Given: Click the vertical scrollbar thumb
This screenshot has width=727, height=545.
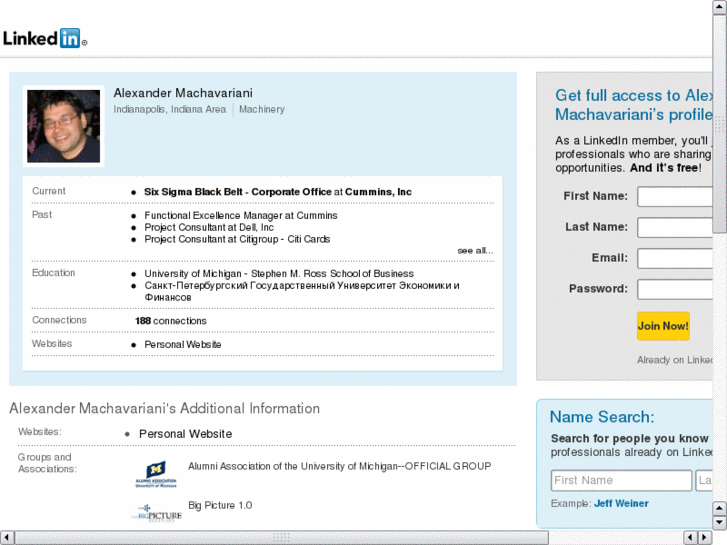Looking at the screenshot, I should click(x=719, y=124).
